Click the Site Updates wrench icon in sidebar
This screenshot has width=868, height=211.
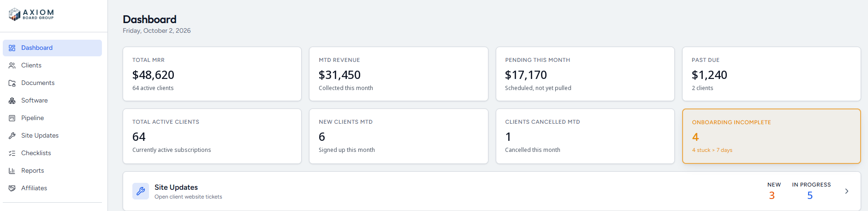point(12,136)
